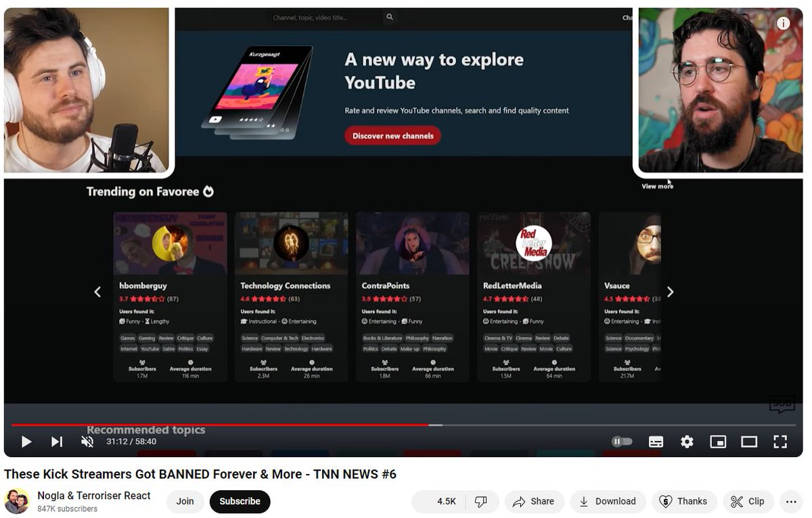Enable theater mode
This screenshot has height=518, width=812.
(x=749, y=442)
